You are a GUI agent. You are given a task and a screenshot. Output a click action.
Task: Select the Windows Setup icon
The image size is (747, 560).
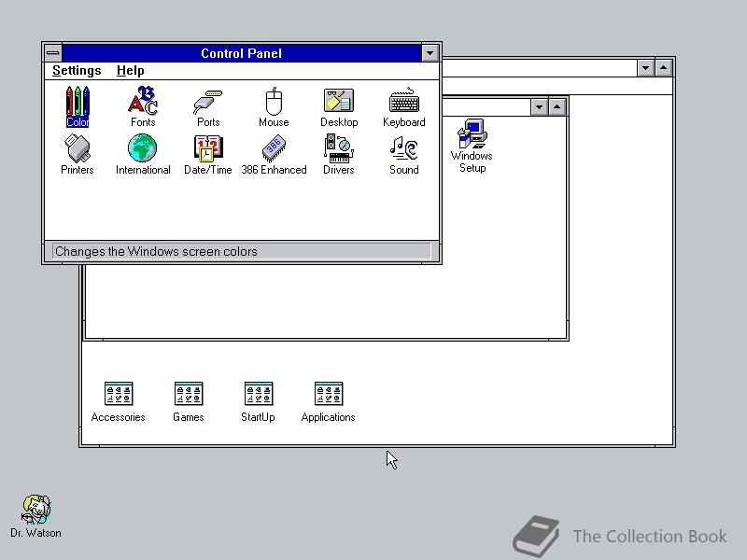point(472,147)
